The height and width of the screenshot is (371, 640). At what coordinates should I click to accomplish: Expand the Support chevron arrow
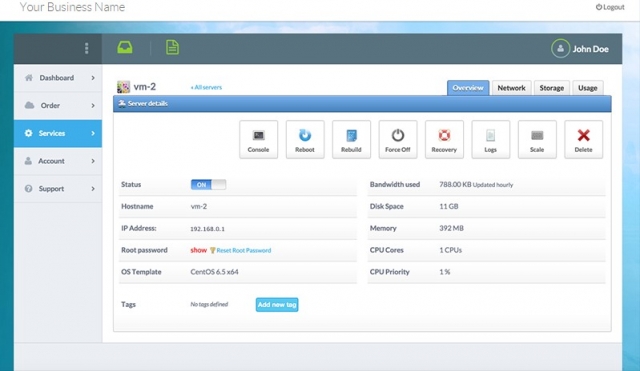pyautogui.click(x=93, y=189)
